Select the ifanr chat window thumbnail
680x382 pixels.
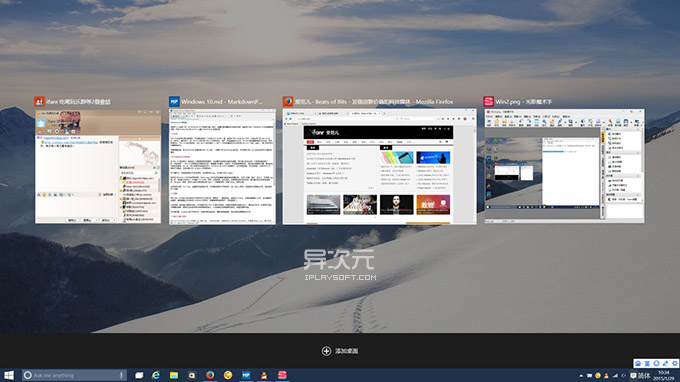pyautogui.click(x=98, y=166)
